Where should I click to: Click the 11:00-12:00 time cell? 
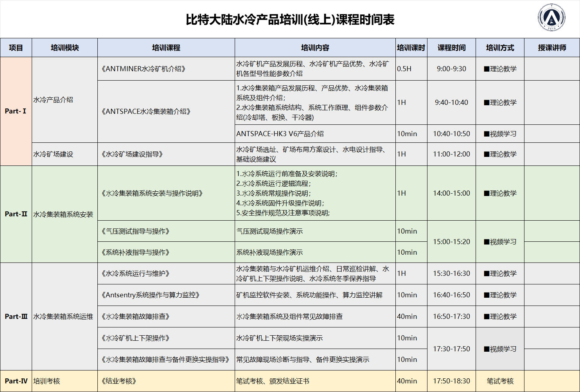coord(452,154)
